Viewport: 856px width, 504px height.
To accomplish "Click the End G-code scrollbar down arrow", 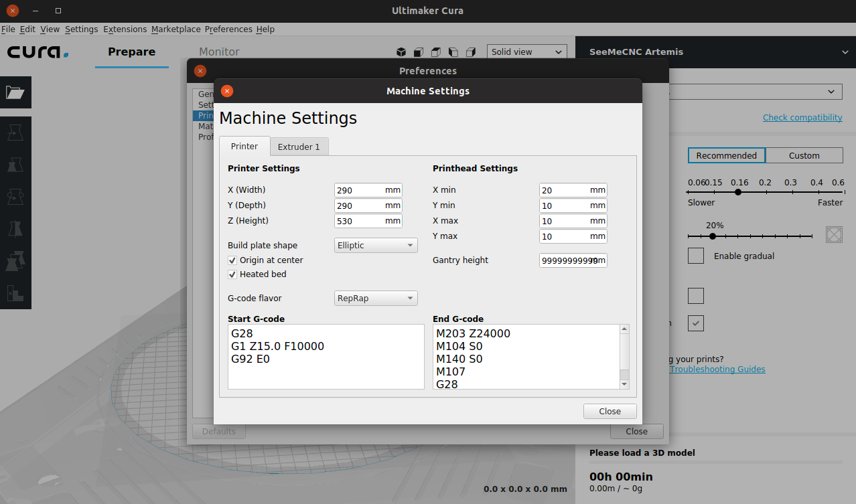I will click(625, 384).
